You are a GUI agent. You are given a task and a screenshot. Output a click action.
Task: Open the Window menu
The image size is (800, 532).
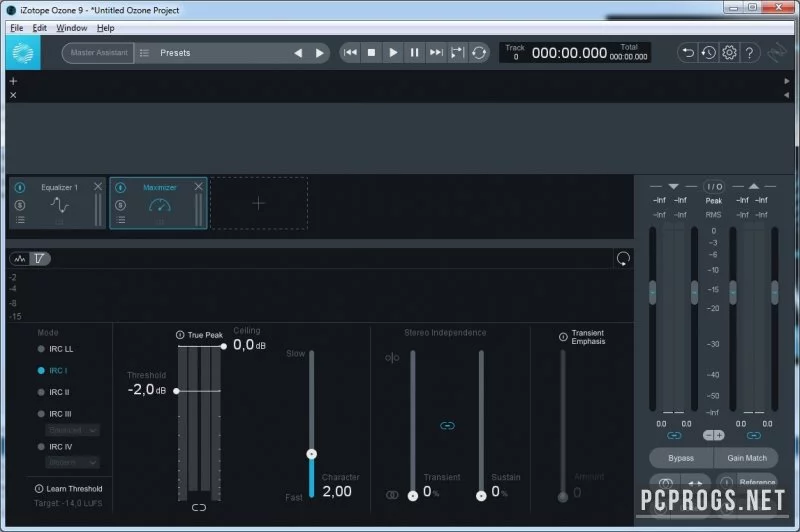tap(71, 28)
